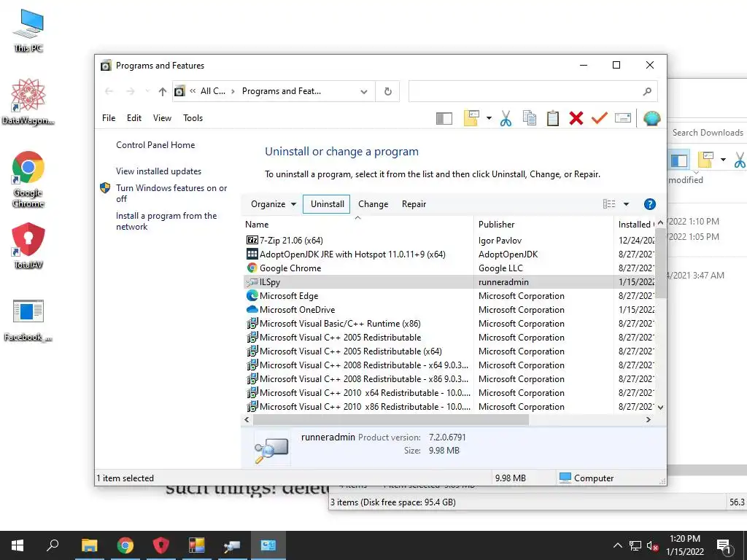747x560 pixels.
Task: Open View installed updates link
Action: tap(158, 171)
